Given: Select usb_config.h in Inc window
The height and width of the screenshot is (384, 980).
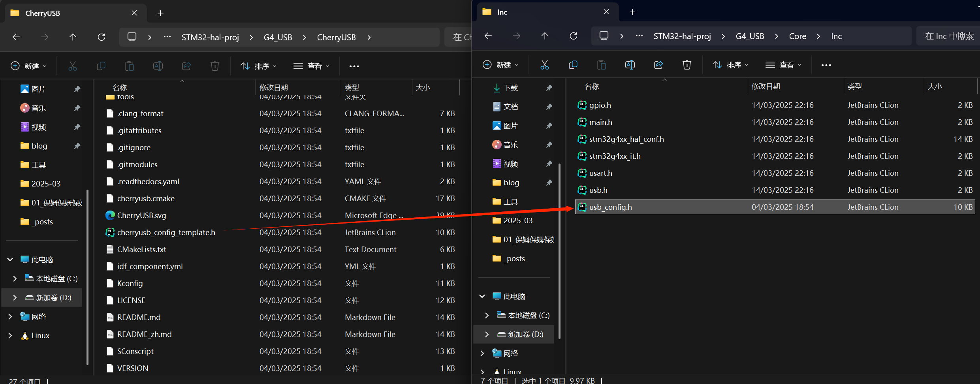Looking at the screenshot, I should [x=775, y=207].
